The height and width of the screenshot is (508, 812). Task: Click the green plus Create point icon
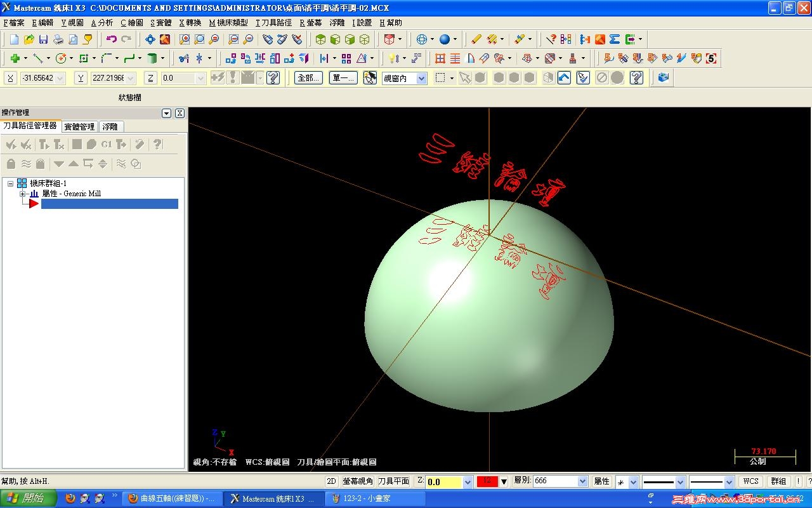[14, 58]
